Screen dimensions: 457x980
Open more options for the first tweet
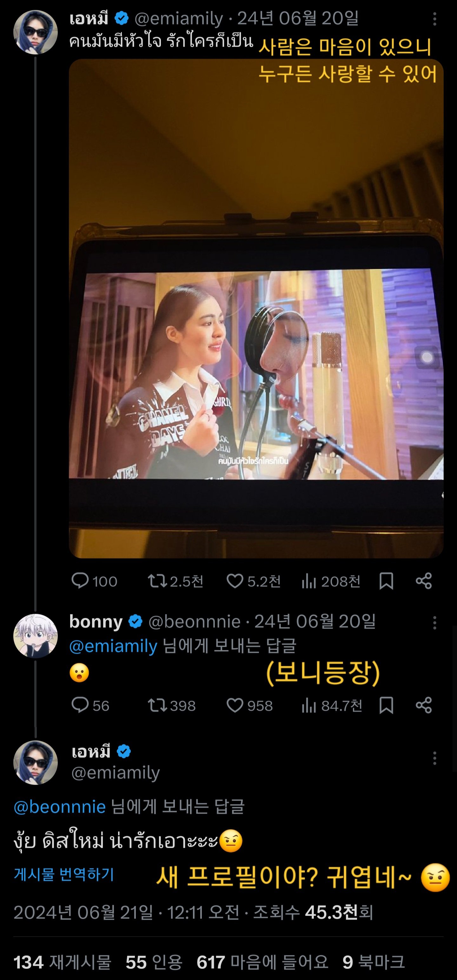(434, 19)
